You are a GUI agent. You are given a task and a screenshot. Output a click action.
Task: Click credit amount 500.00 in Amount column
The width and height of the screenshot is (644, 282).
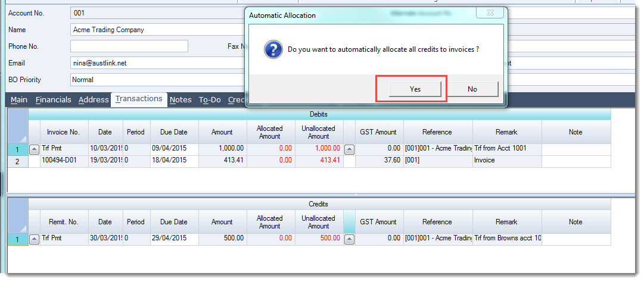(223, 239)
